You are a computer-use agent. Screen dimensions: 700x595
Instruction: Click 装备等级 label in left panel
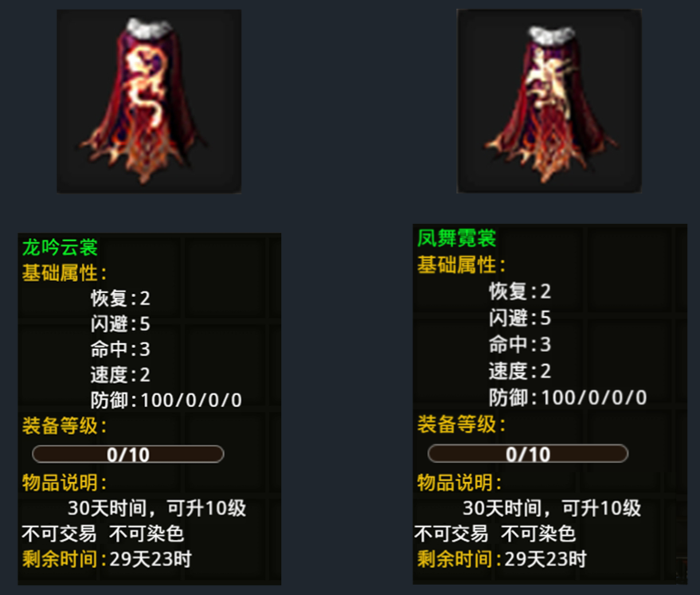(x=65, y=425)
